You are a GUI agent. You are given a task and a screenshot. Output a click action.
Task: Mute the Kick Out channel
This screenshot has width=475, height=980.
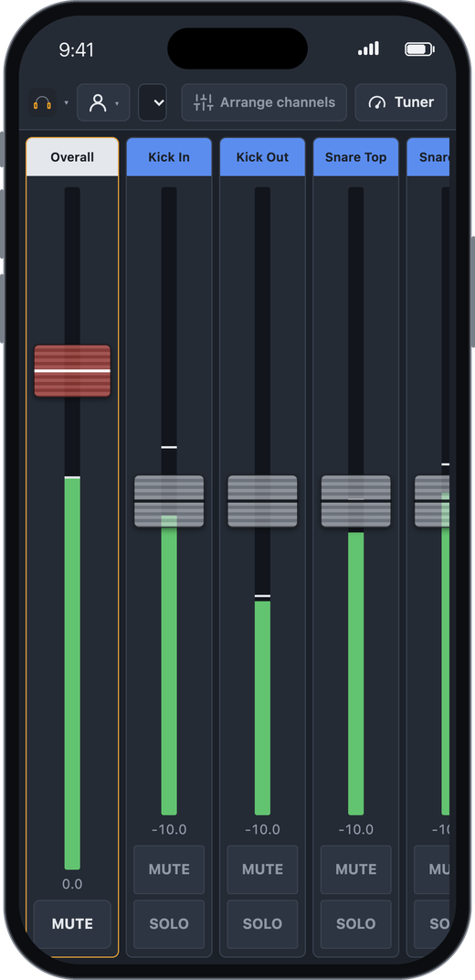[262, 869]
